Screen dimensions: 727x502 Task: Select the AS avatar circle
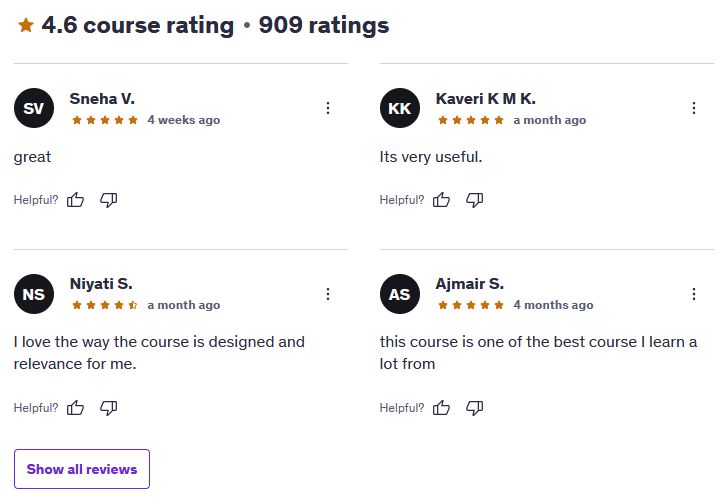400,294
